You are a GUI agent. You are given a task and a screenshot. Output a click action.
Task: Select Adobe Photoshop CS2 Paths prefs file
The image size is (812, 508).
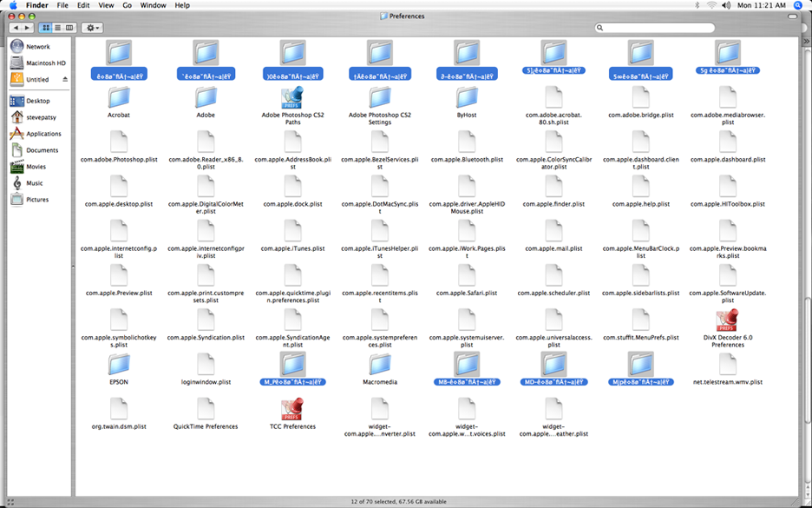pos(292,98)
